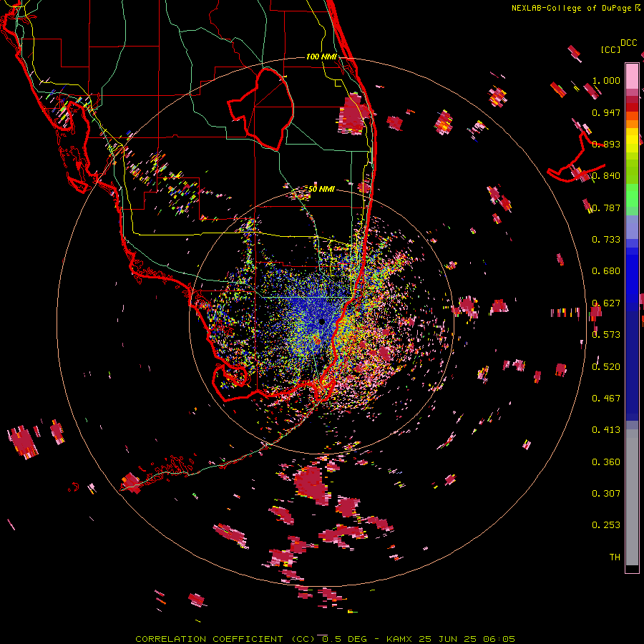Click the 0.467 scale value
The image size is (644, 644).
[x=606, y=399]
